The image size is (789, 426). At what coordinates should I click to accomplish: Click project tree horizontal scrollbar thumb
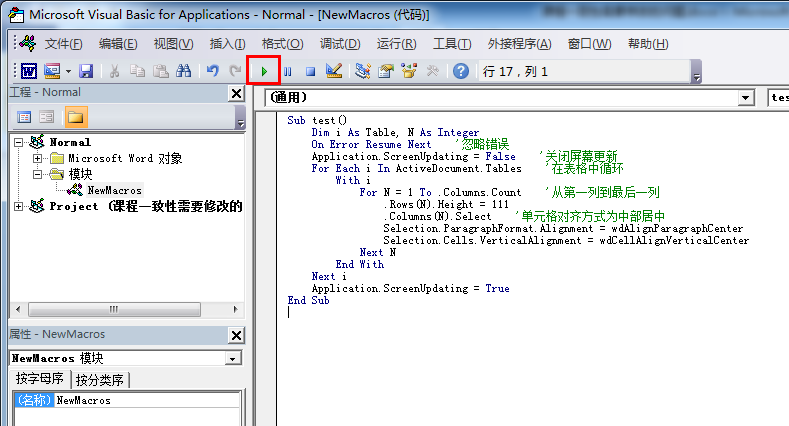[114, 309]
